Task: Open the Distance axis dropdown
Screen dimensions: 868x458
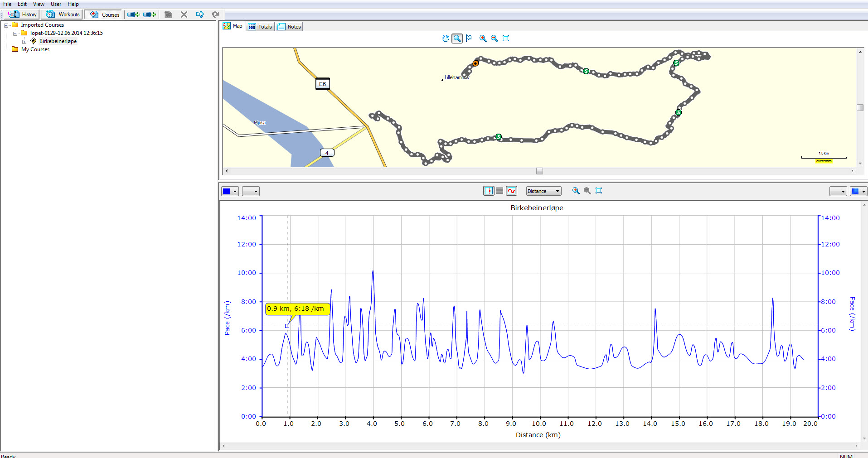Action: click(543, 191)
